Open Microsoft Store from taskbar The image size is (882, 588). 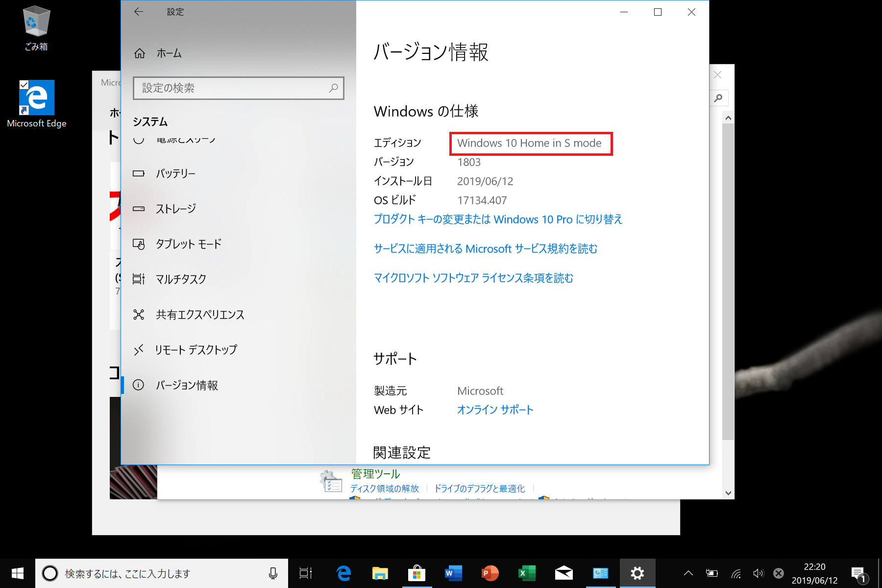[x=416, y=573]
